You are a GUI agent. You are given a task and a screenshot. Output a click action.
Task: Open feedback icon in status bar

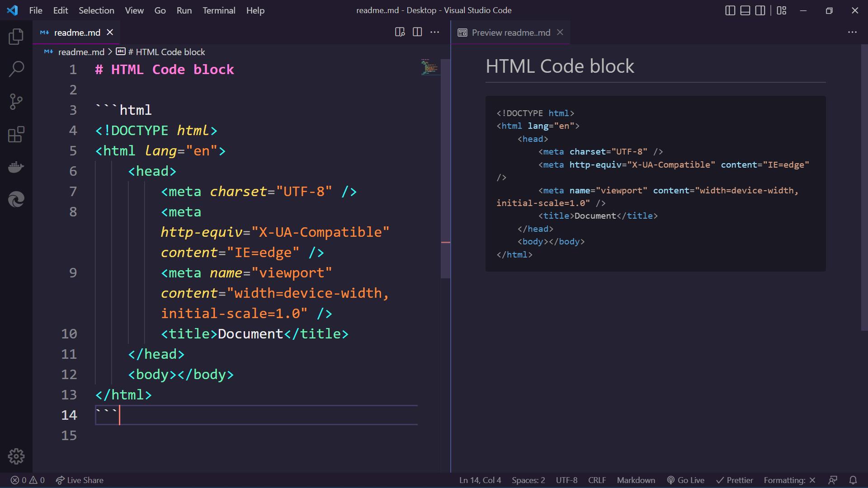click(833, 480)
